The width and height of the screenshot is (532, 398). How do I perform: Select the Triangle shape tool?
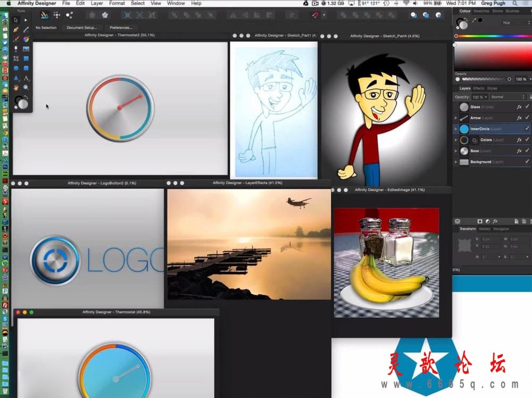15,78
